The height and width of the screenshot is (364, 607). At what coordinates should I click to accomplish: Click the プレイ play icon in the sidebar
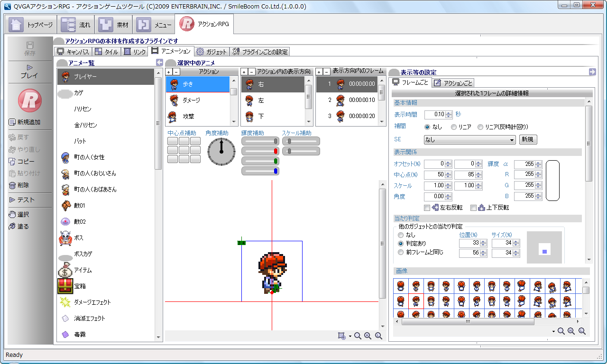pos(29,67)
